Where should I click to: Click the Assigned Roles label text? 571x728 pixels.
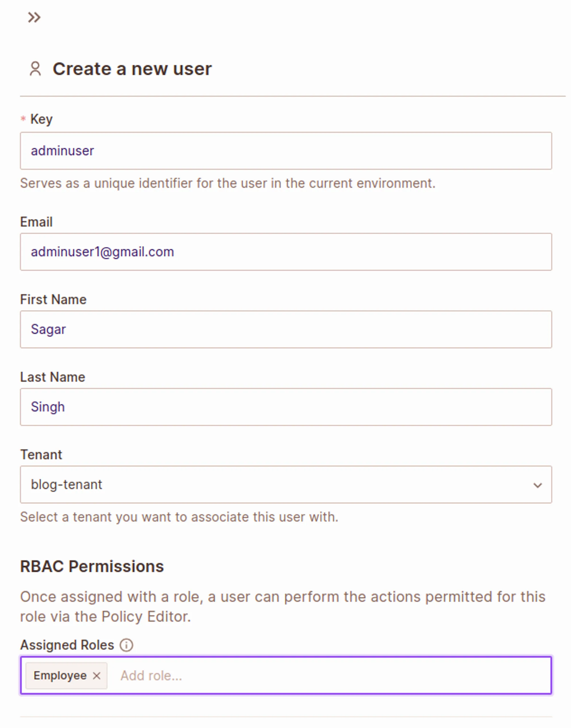coord(67,645)
